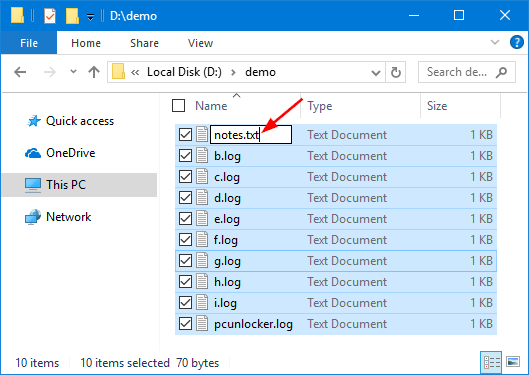Screen dimensions: 529x375
Task: Click the folder icon in address bar
Action: (118, 71)
